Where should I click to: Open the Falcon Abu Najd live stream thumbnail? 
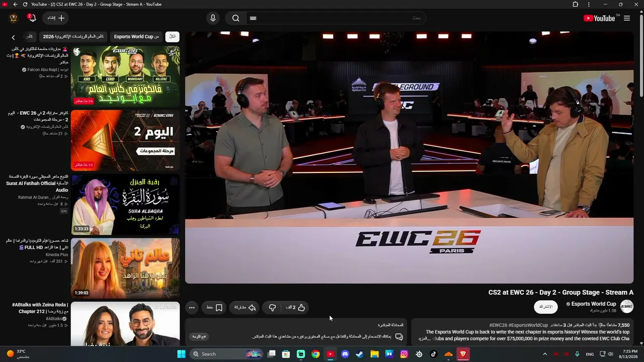(x=125, y=76)
